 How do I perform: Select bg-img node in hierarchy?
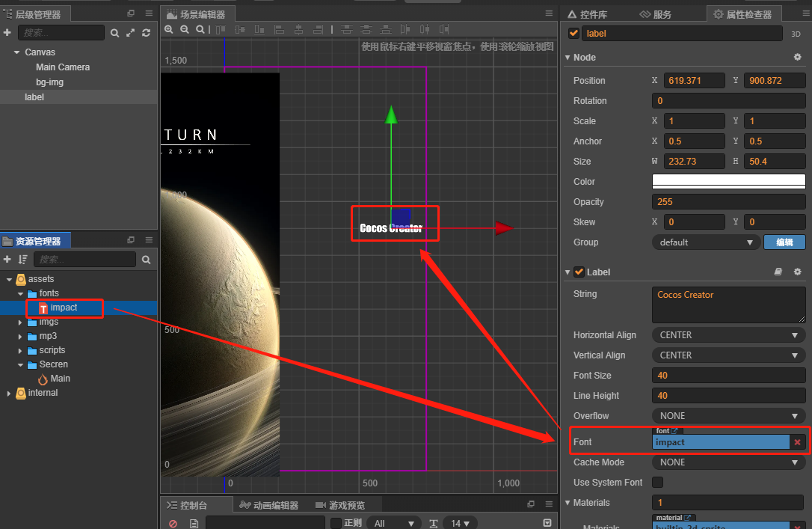[49, 82]
